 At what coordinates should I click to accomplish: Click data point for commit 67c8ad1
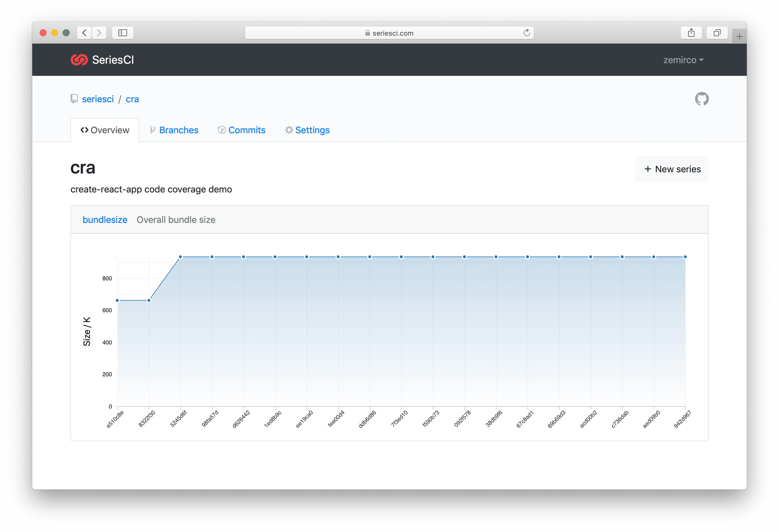tap(527, 257)
